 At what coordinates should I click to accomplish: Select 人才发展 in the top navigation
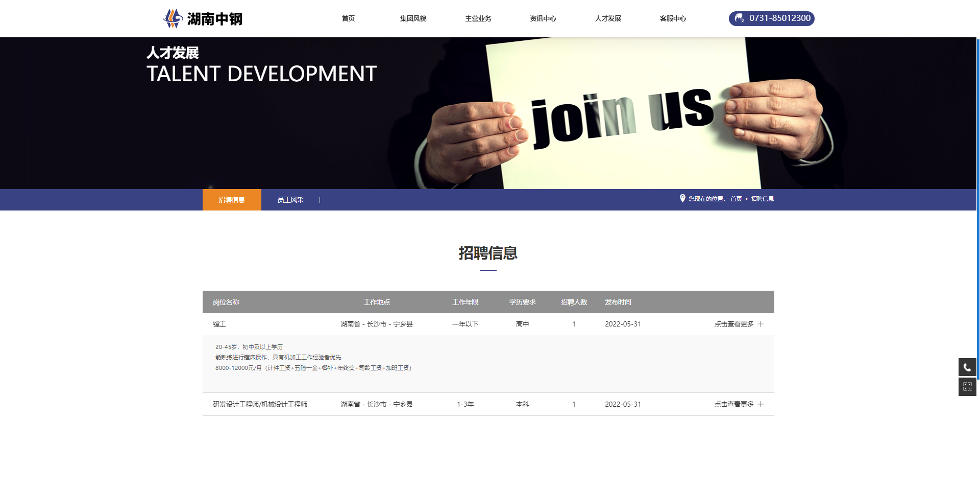[608, 18]
